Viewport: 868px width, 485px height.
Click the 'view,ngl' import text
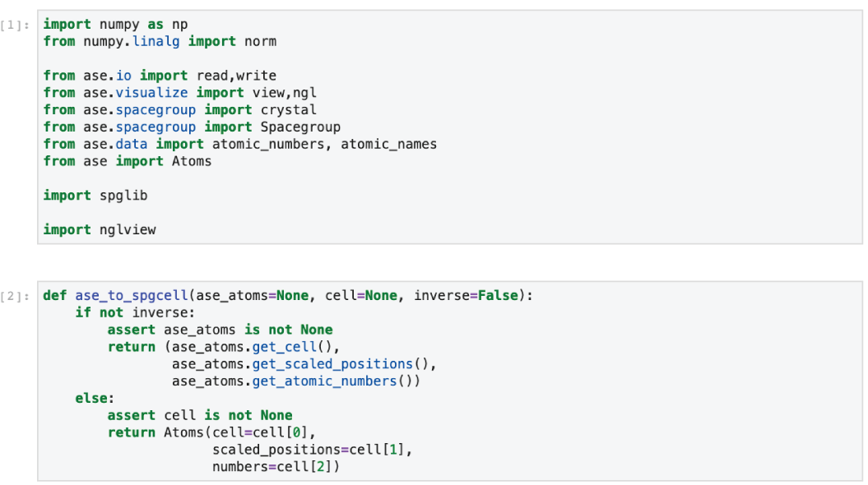285,93
